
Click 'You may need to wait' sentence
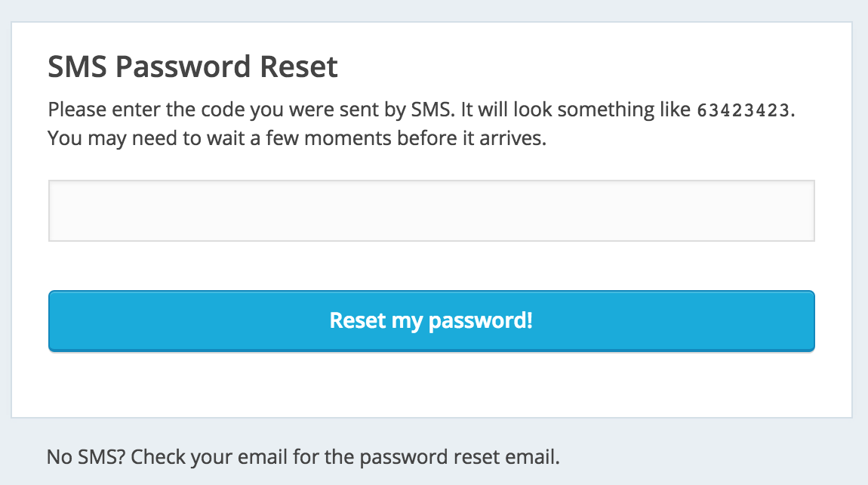tap(297, 138)
